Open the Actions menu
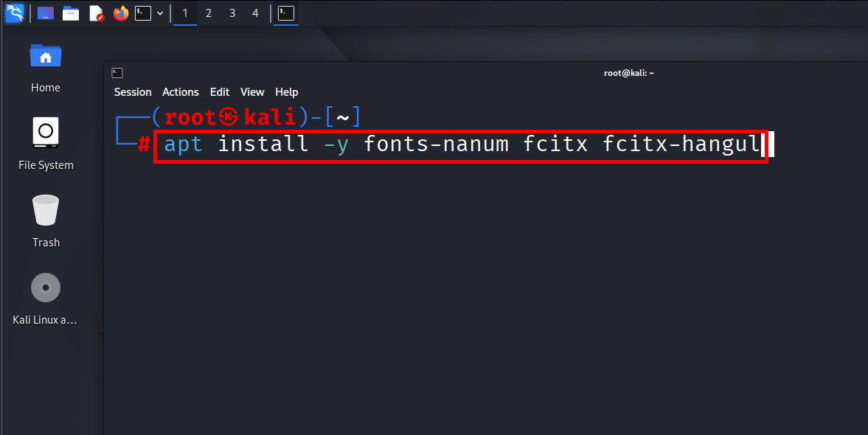868x435 pixels. tap(181, 92)
